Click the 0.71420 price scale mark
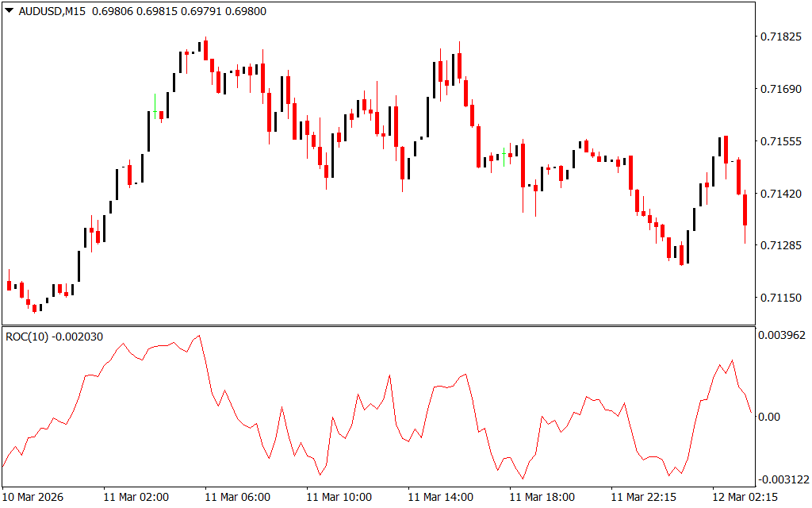This screenshot has width=812, height=508. point(781,194)
